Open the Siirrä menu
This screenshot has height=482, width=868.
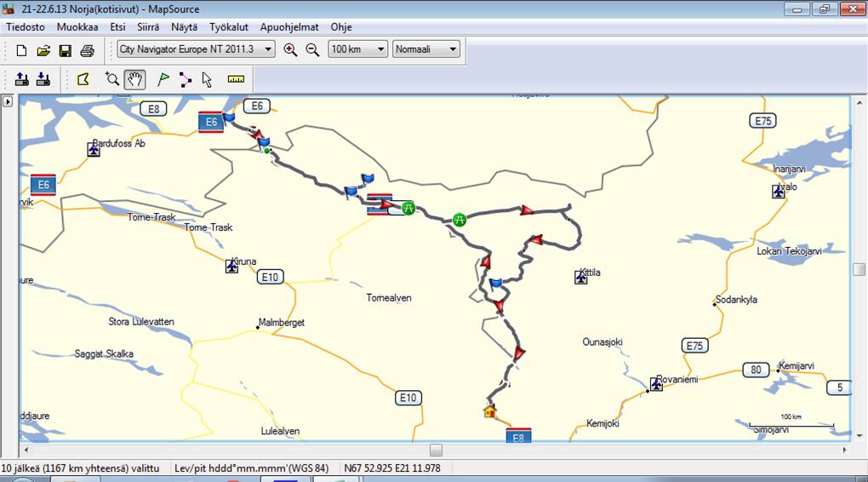pos(148,27)
